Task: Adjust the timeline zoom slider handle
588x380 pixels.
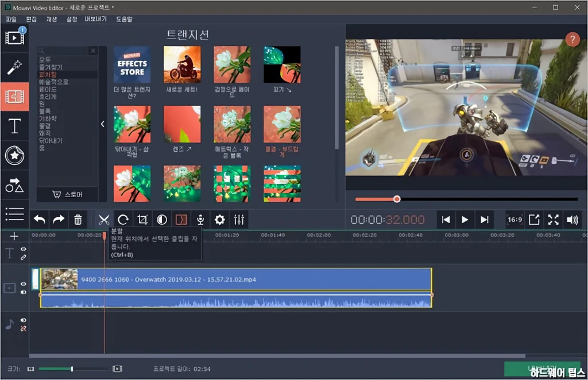Action: tap(72, 369)
